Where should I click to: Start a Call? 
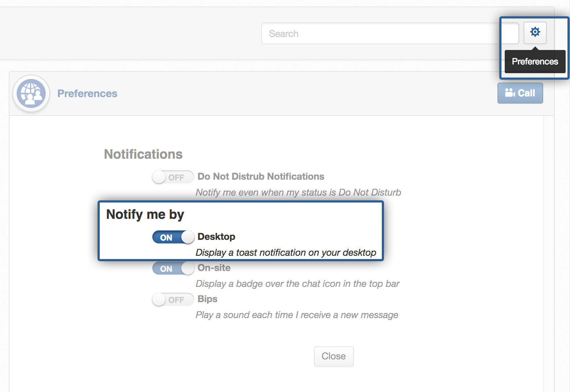click(x=520, y=93)
